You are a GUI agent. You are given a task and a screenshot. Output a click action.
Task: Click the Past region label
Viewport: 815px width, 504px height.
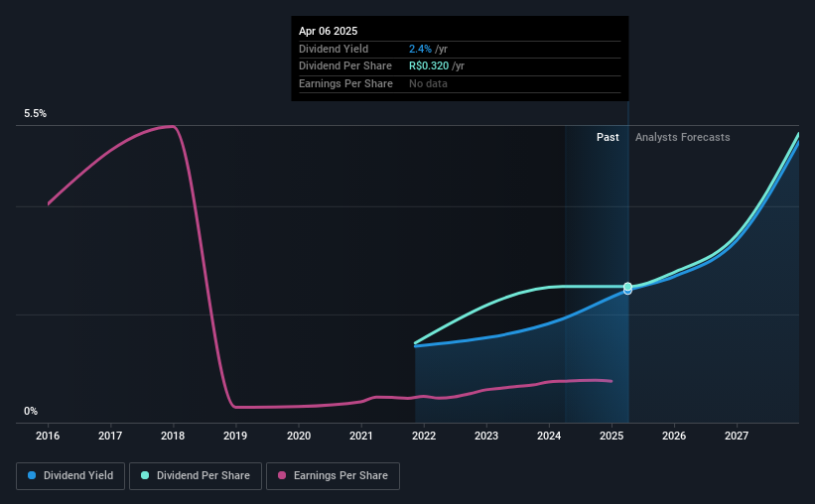[608, 137]
